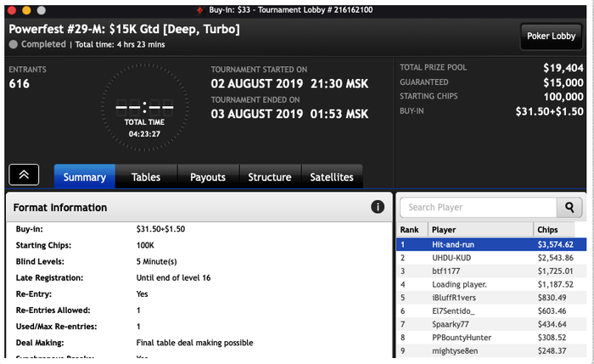Click the Starting Chips 100K value
The width and height of the screenshot is (594, 364).
pos(145,245)
